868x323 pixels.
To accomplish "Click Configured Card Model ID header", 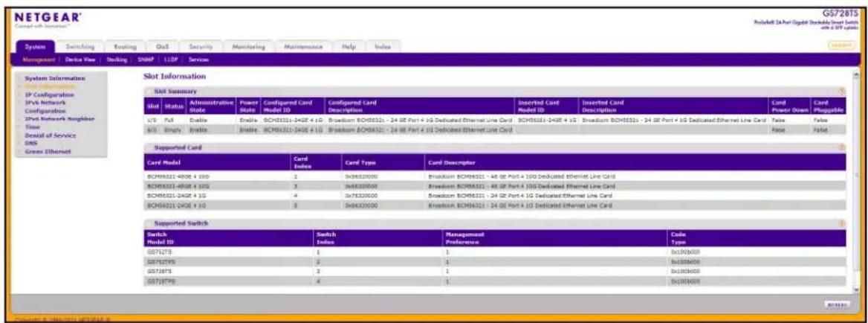I will click(292, 106).
